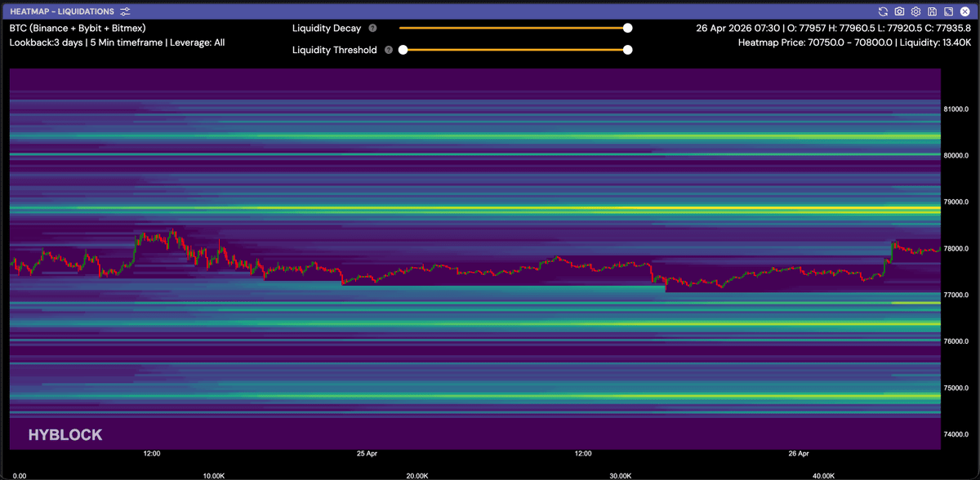
Task: Click the HEATMAP - LIQUIDATIONS title text
Action: pyautogui.click(x=61, y=11)
